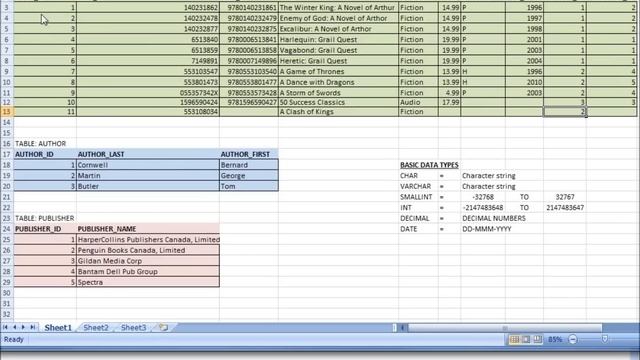Select row header 32
This screenshot has width=640, height=360.
pos(7,314)
